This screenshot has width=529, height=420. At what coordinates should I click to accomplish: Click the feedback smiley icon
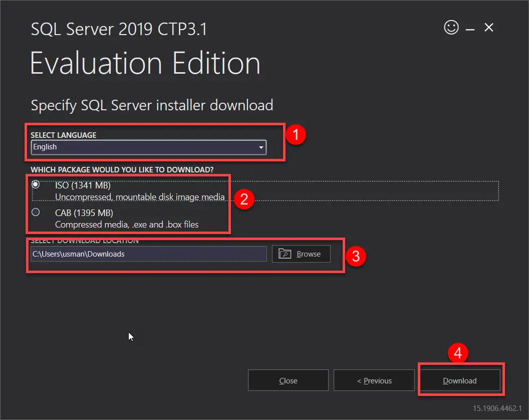pos(451,28)
